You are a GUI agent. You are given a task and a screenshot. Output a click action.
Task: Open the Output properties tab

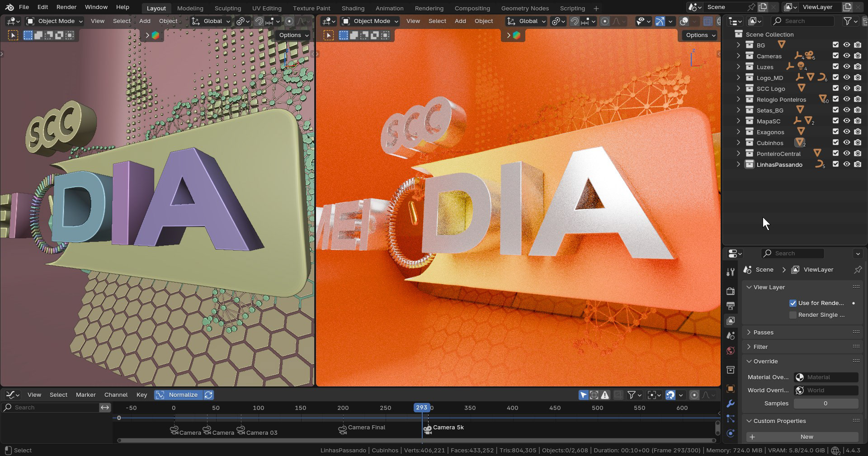click(730, 306)
